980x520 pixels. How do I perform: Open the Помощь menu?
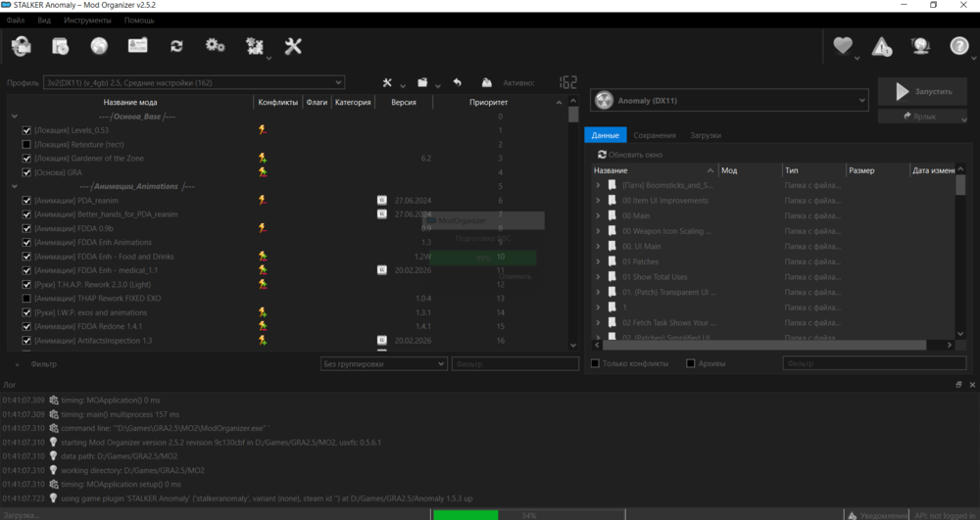coord(139,20)
